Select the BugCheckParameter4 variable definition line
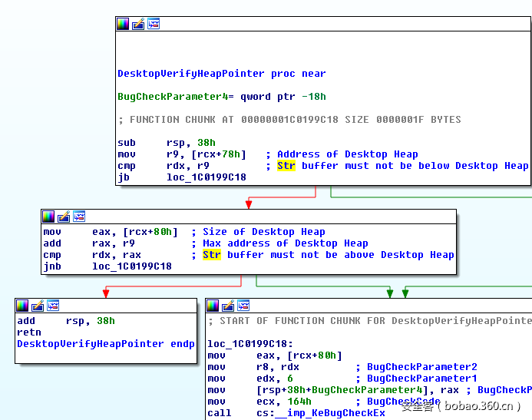Screen dimensions: 532x420 click(x=221, y=97)
